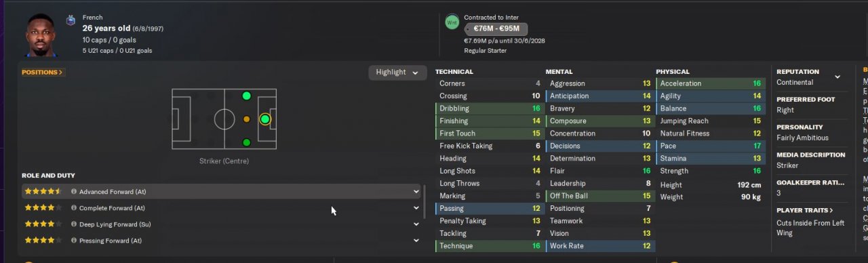Click the €76M - €95M value tag

(496, 28)
